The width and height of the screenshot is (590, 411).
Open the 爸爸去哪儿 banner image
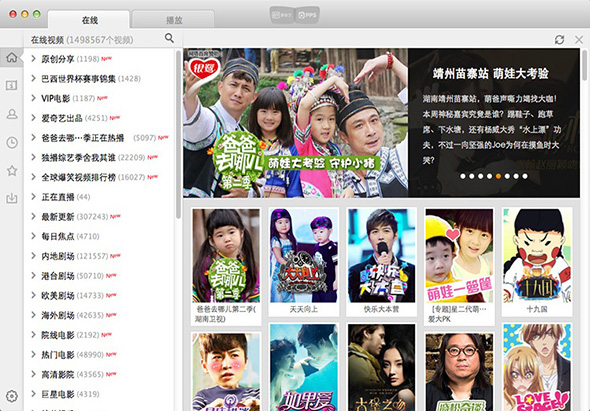click(x=295, y=123)
